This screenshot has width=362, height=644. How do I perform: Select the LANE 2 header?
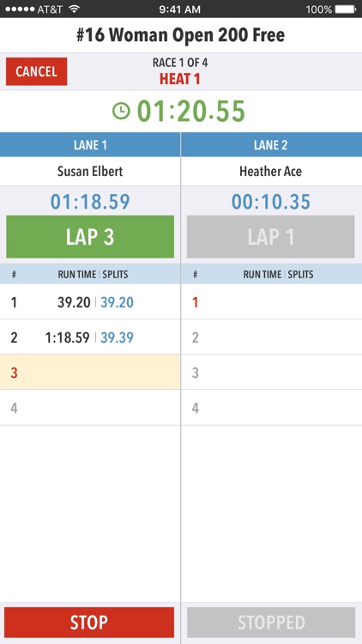271,144
